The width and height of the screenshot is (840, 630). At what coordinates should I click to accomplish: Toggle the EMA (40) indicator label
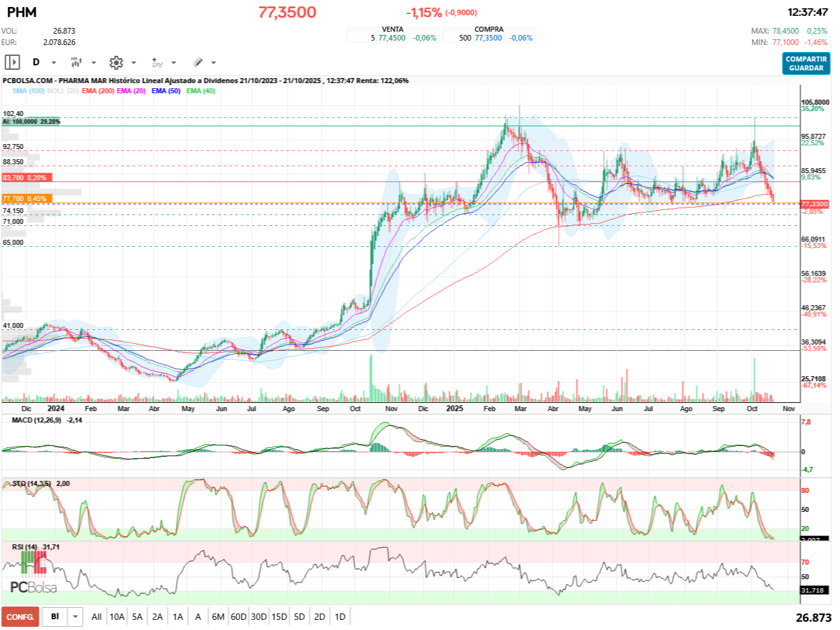200,91
